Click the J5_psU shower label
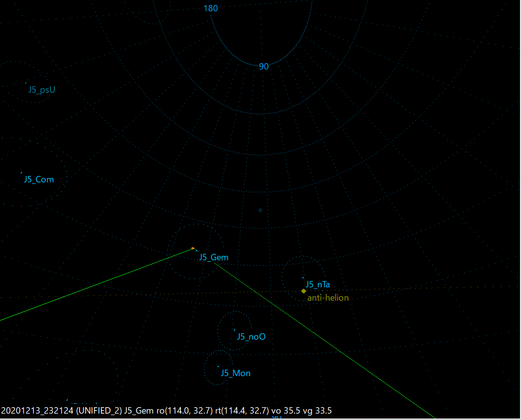Screen dimensions: 521x420 click(x=42, y=90)
